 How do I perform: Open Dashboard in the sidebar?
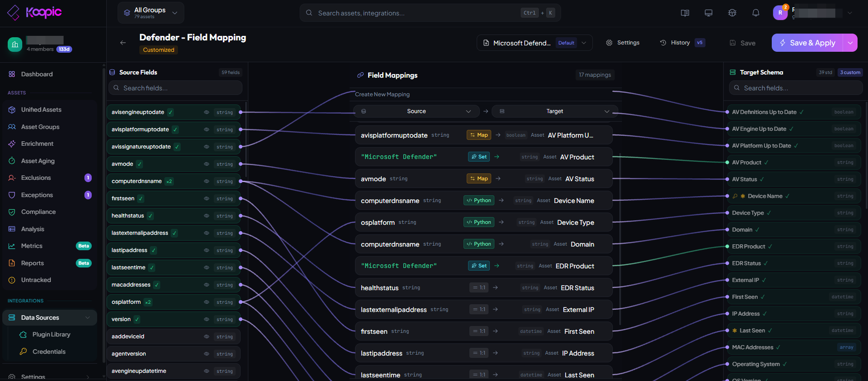(x=50, y=74)
